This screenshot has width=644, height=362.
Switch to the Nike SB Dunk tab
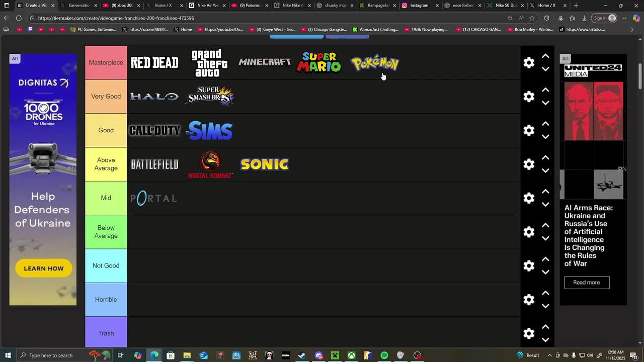tap(505, 6)
